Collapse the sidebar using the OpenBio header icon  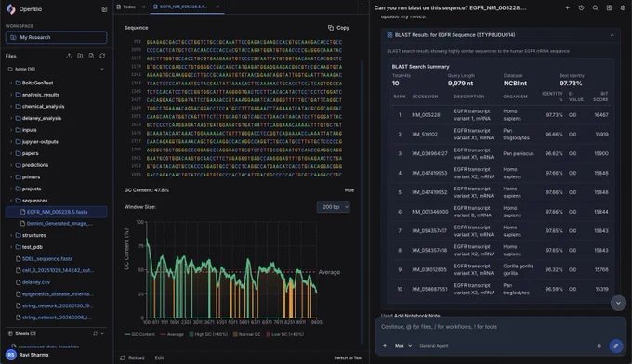[104, 9]
